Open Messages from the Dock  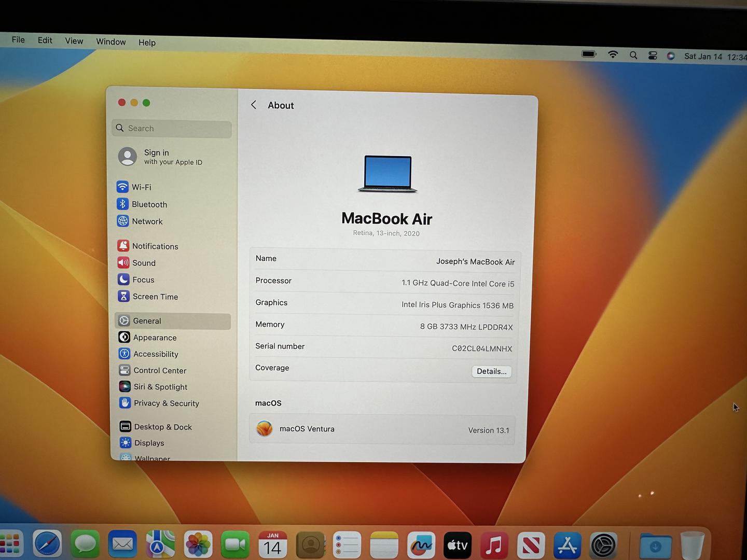point(85,544)
